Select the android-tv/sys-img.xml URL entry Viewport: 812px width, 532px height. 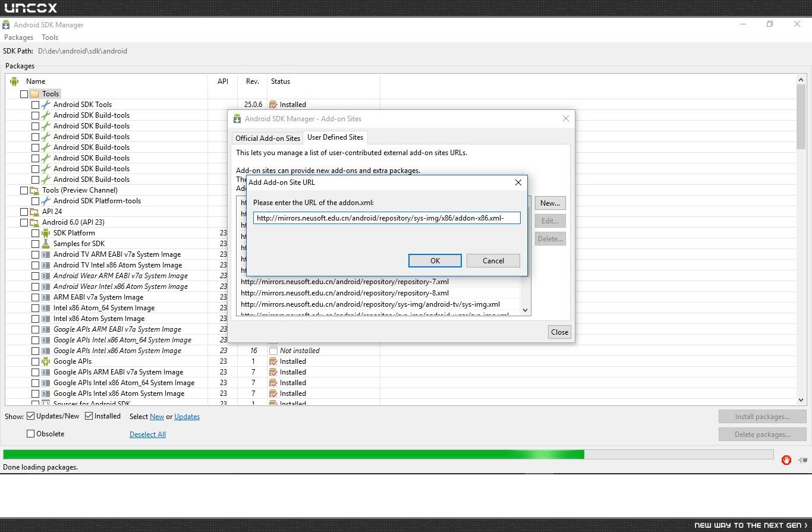[370, 304]
